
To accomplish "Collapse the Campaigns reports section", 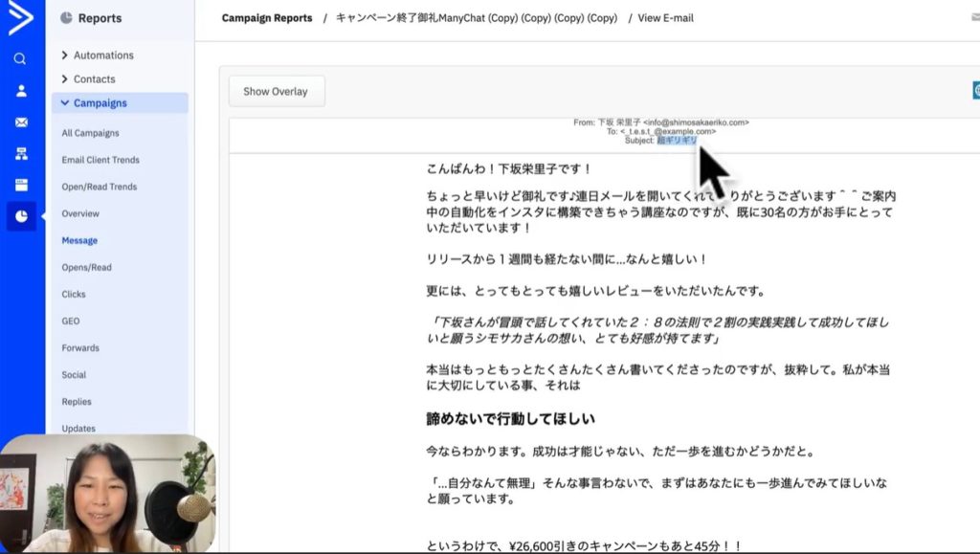I will pos(100,103).
